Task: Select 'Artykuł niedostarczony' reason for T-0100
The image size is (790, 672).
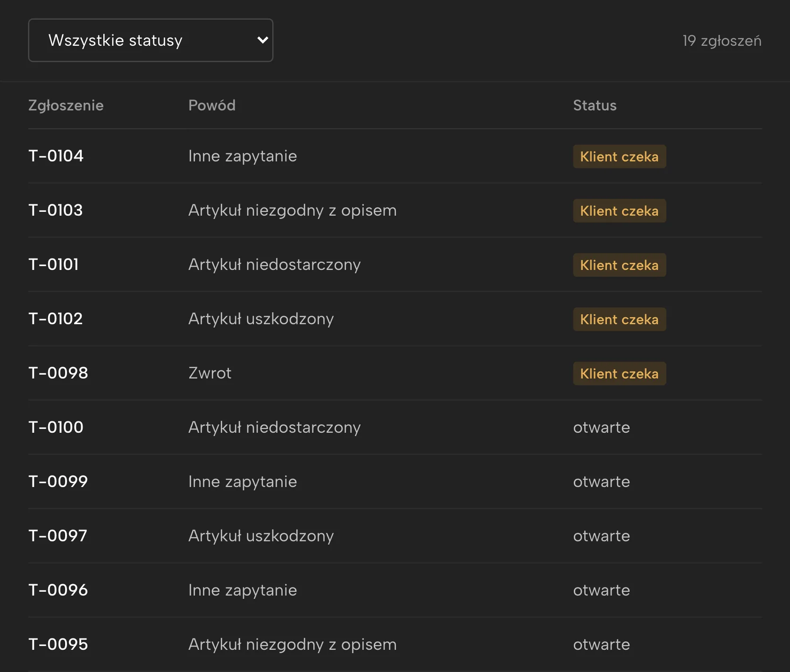Action: pyautogui.click(x=274, y=427)
